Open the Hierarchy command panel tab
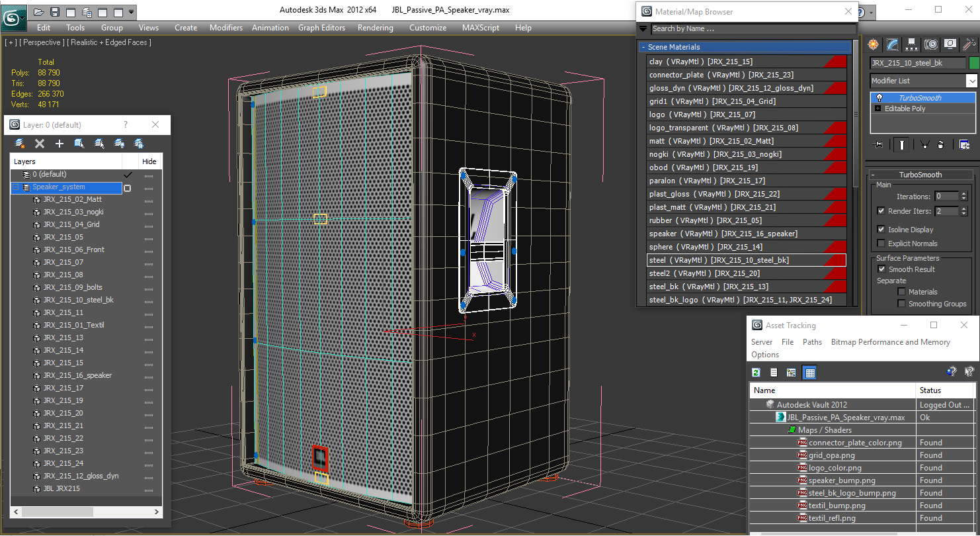The width and height of the screenshot is (980, 536). 912,44
